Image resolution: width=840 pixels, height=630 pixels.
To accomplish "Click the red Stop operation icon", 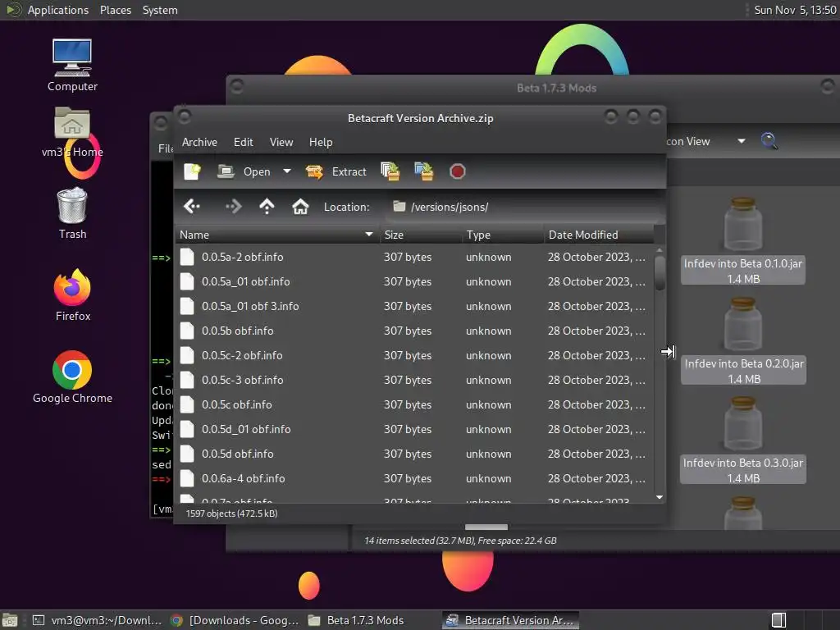I will coord(458,171).
